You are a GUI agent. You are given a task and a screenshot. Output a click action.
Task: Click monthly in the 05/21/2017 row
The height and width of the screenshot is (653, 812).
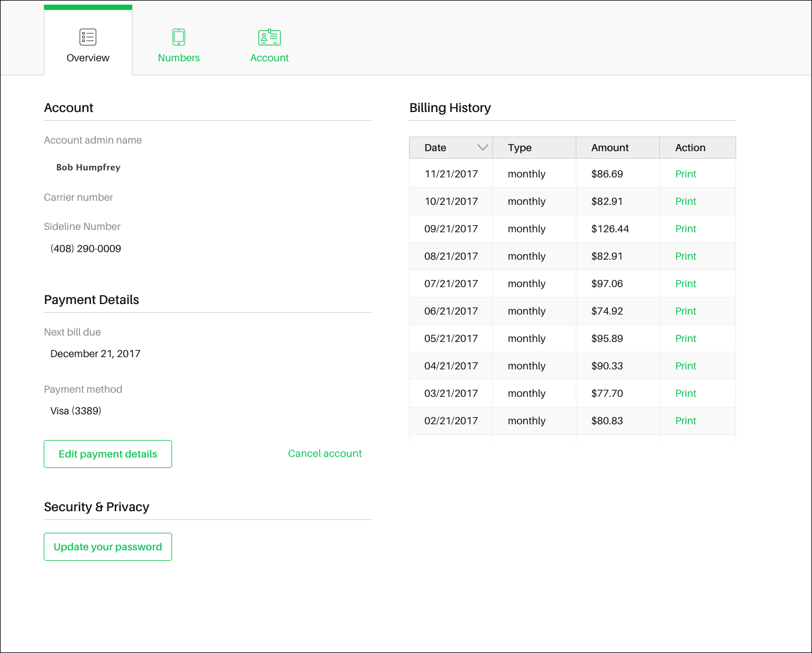527,338
